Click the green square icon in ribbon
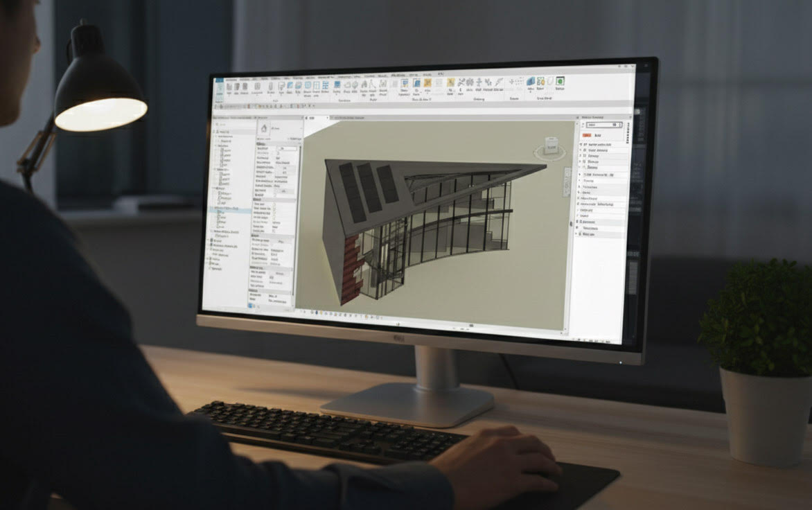This screenshot has height=510, width=812. [x=560, y=82]
